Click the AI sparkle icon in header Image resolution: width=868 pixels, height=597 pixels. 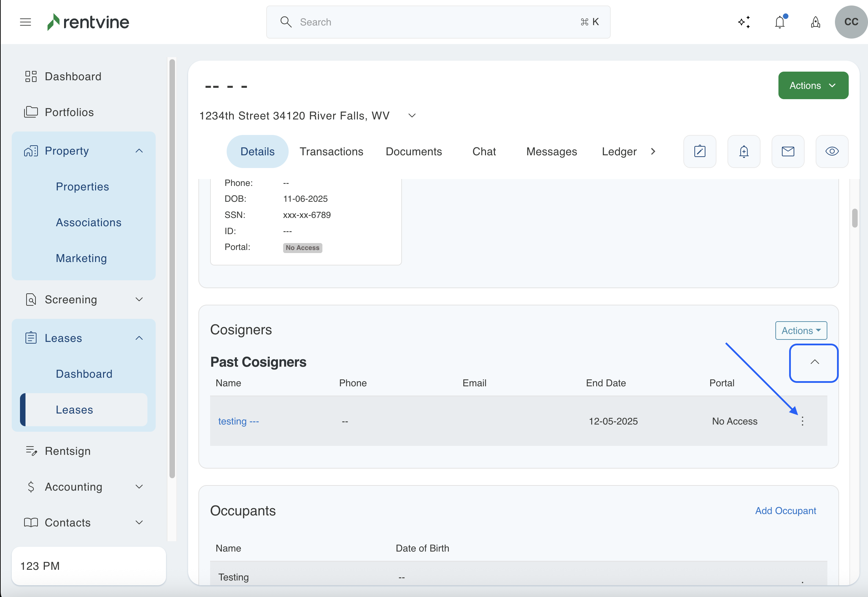[744, 22]
